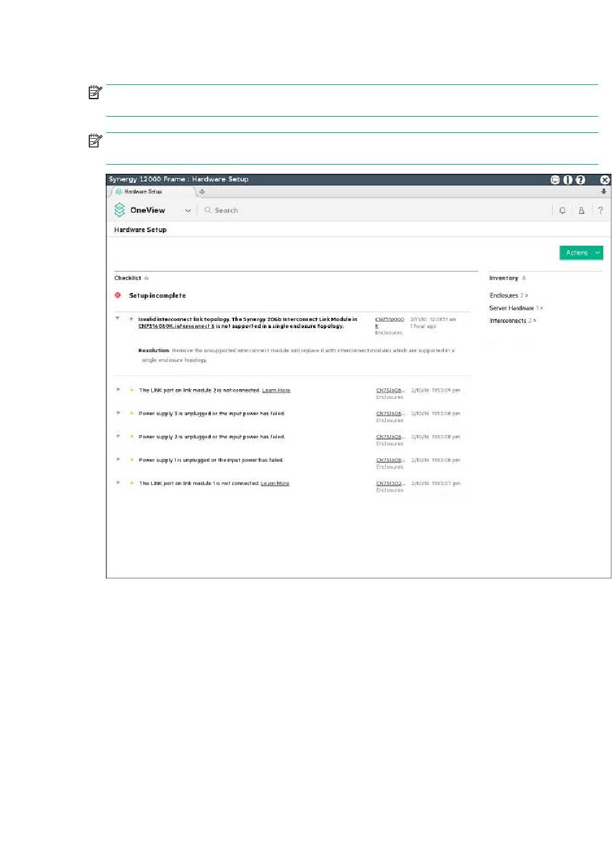Open enclosure link on Power supply 2 row

coord(390,437)
